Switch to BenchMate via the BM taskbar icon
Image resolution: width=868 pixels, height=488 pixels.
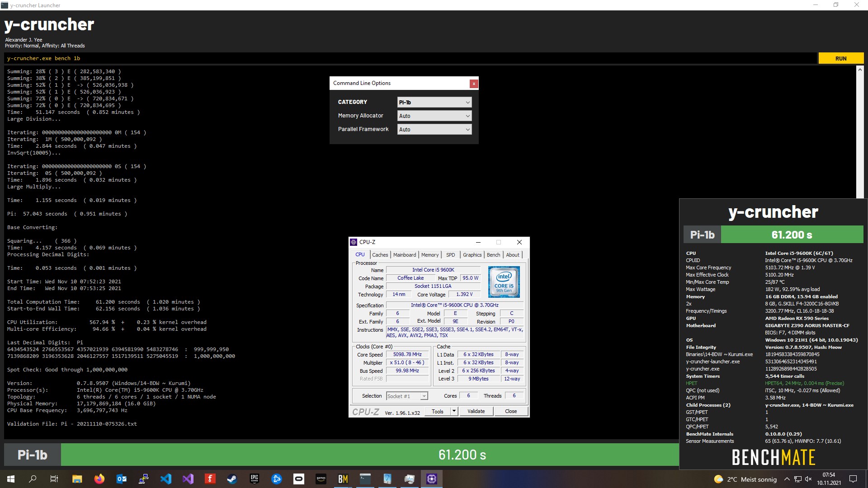pyautogui.click(x=343, y=479)
